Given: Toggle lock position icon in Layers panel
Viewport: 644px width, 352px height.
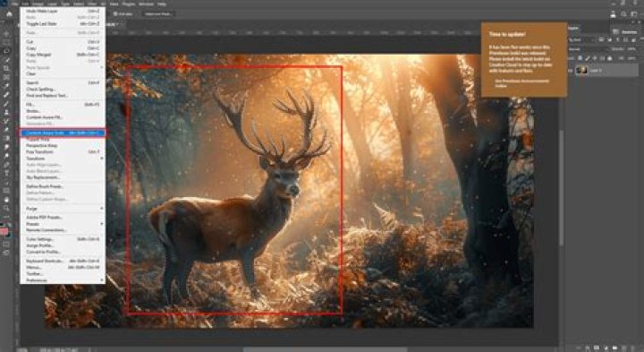Looking at the screenshot, I should 595,58.
